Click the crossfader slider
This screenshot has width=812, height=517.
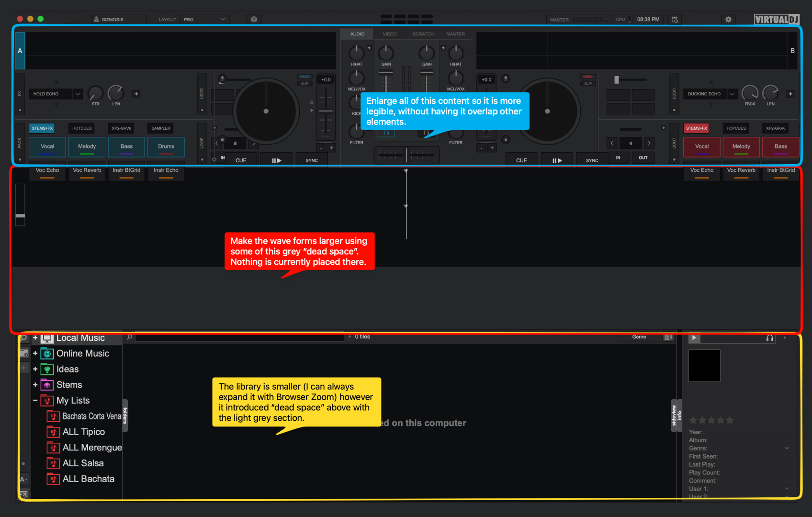click(406, 155)
